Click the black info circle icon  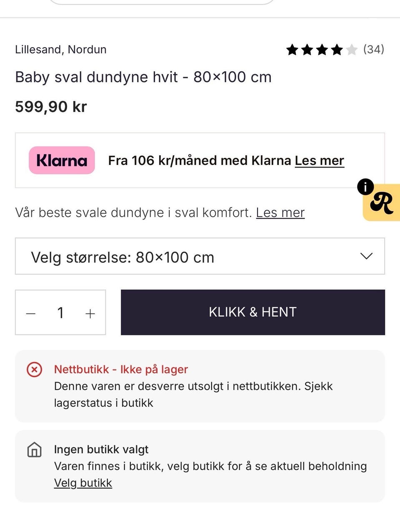coord(365,187)
